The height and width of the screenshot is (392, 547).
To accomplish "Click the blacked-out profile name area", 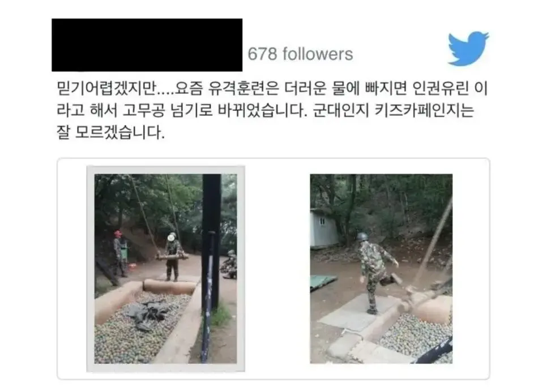I will click(147, 45).
